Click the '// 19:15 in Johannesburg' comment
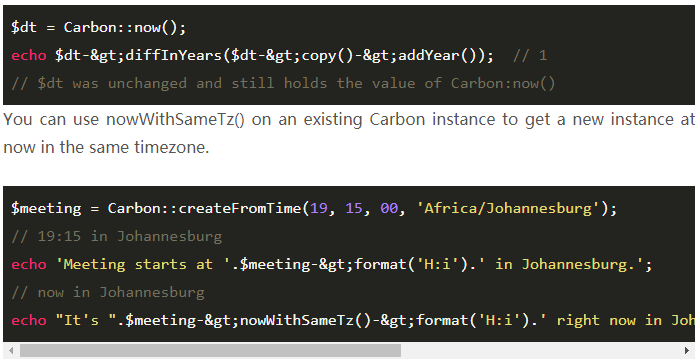The image size is (696, 362). (116, 236)
